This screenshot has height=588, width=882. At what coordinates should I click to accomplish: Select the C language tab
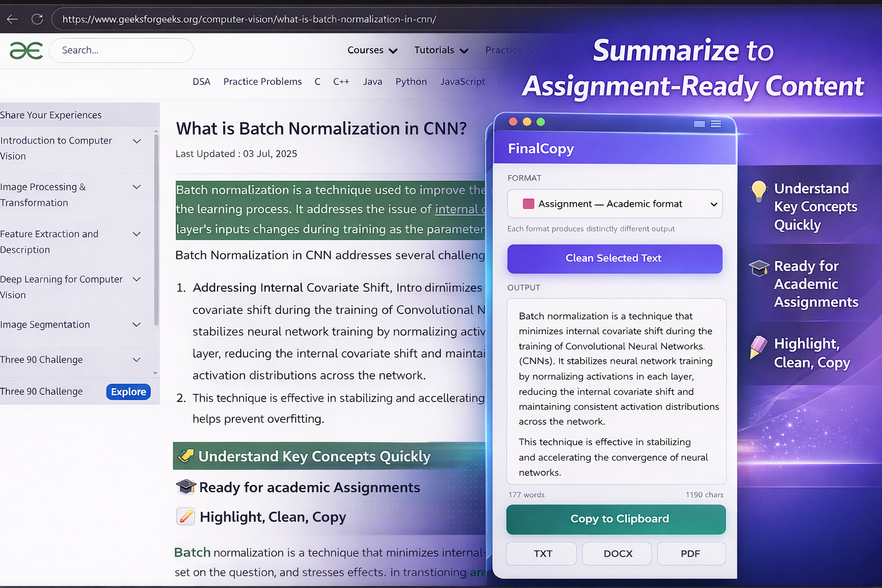coord(318,82)
